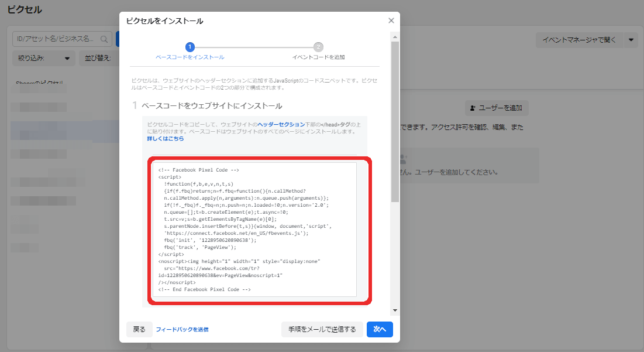Click the ユーザーを追加 person icon
The height and width of the screenshot is (352, 644).
(473, 108)
